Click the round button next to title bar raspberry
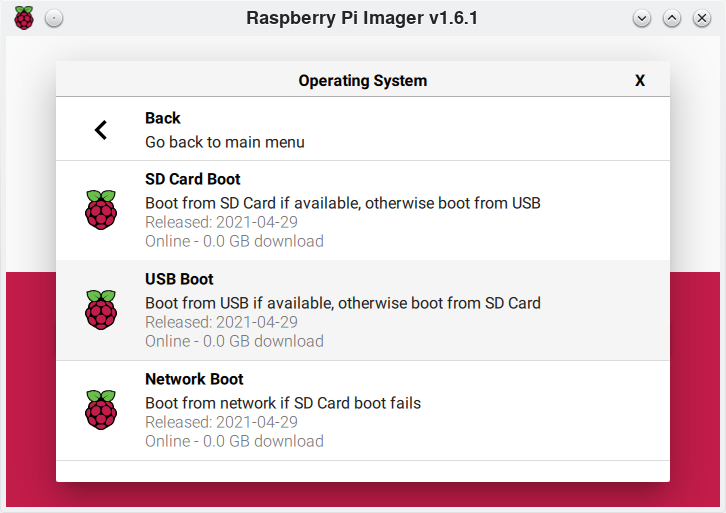726x513 pixels. (x=54, y=18)
